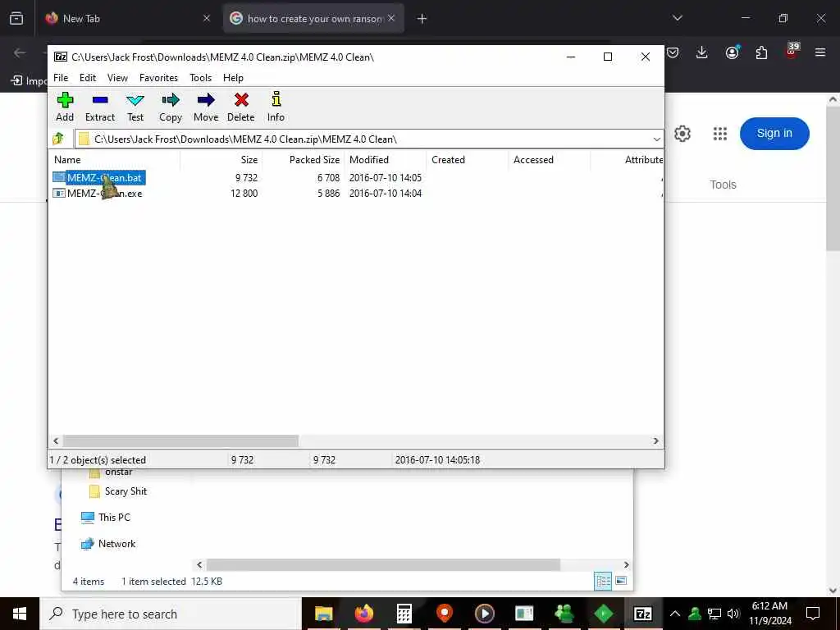Image resolution: width=840 pixels, height=630 pixels.
Task: Click the Google Sign in button
Action: click(x=774, y=134)
